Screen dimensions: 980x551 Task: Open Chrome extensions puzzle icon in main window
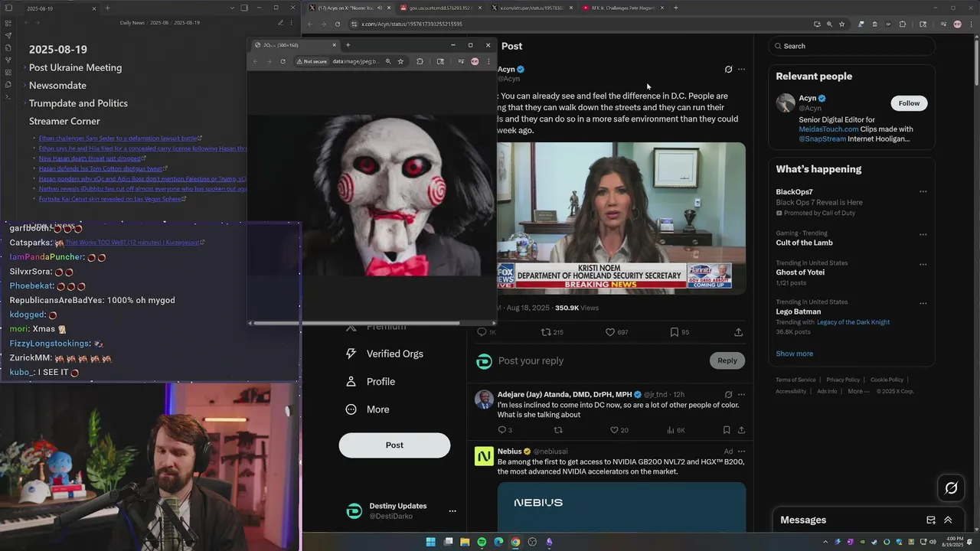(x=903, y=24)
